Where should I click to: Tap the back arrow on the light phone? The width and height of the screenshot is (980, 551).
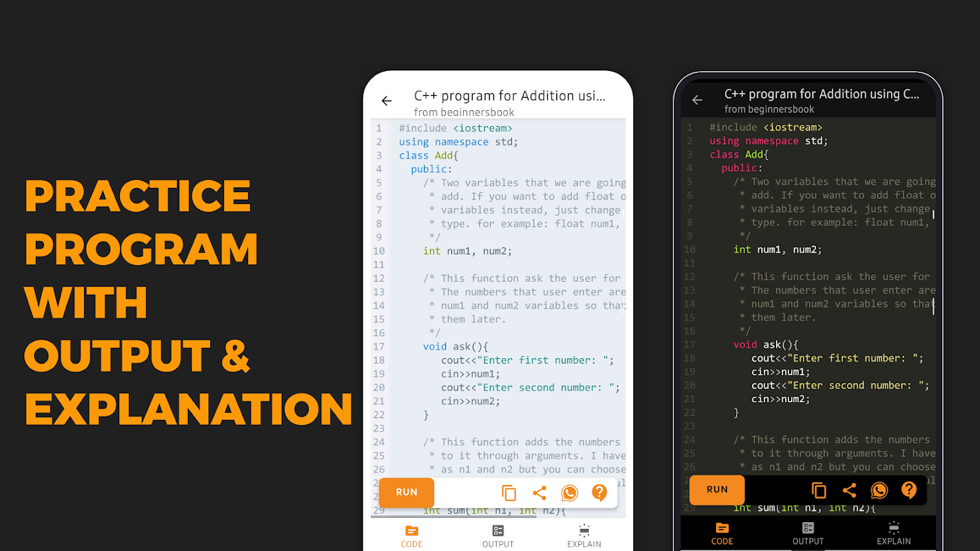pos(387,101)
